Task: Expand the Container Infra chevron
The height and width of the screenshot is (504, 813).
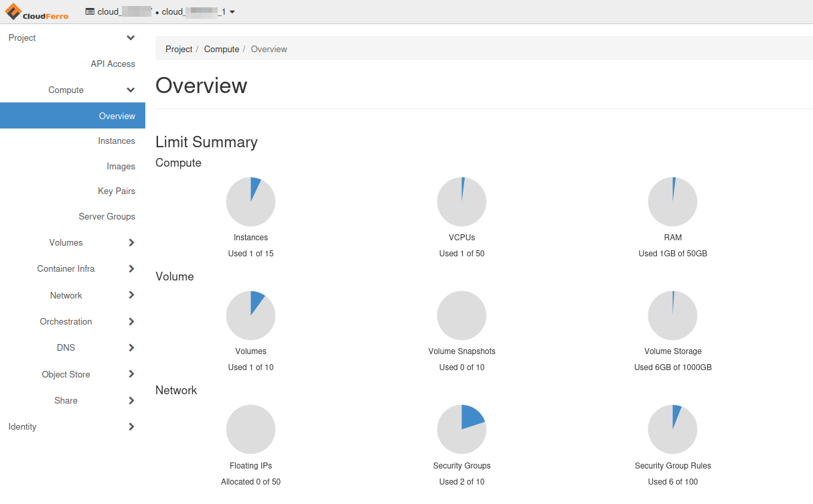Action: [131, 269]
